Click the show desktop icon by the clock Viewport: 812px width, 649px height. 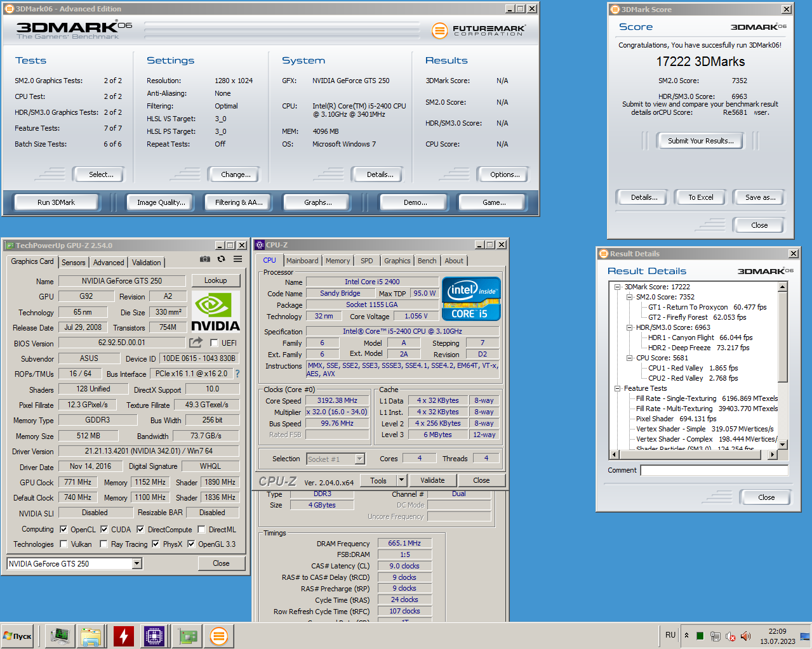pyautogui.click(x=804, y=636)
